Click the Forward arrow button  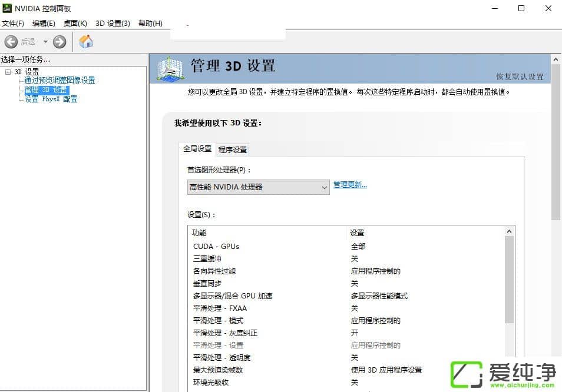(x=59, y=42)
